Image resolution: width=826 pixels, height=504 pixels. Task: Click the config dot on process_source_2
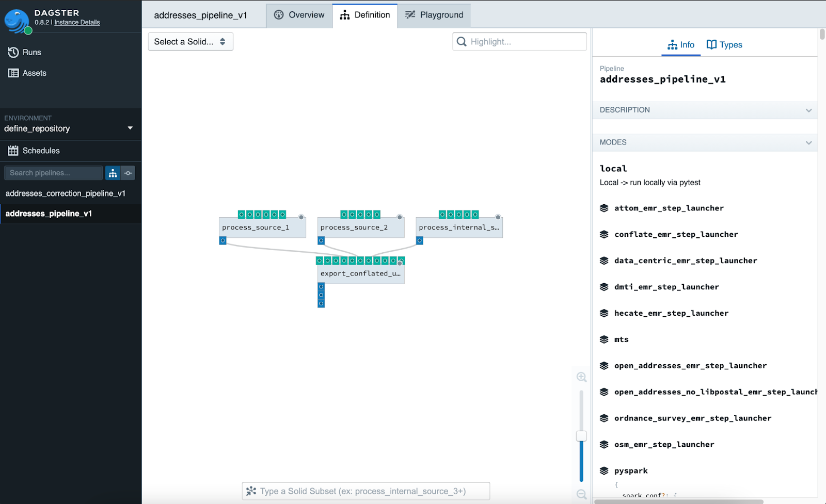tap(400, 217)
